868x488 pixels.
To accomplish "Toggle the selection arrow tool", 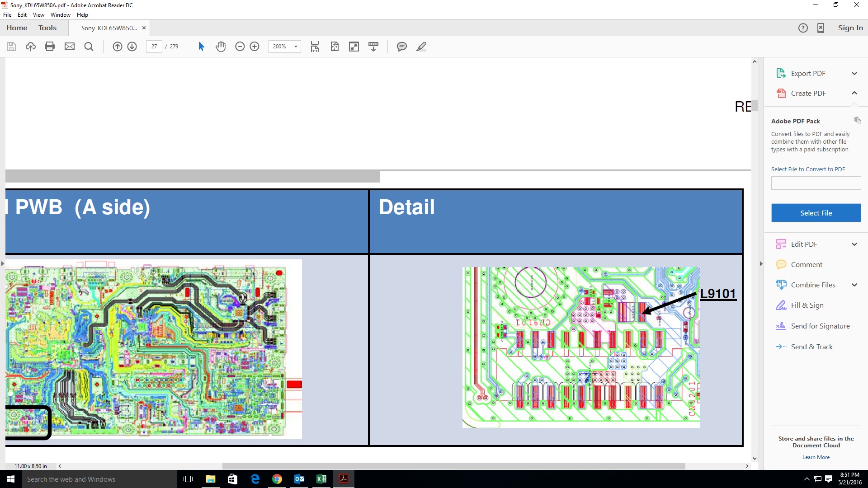I will pos(202,47).
